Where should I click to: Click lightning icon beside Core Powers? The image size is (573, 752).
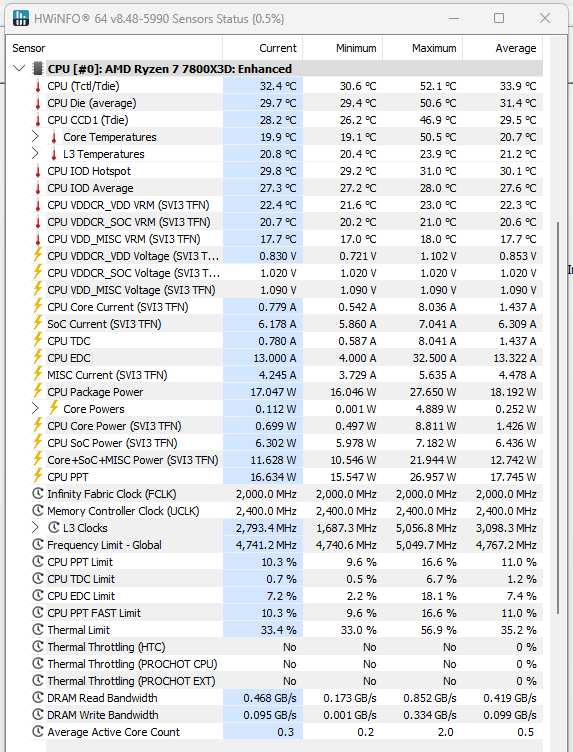[54, 408]
